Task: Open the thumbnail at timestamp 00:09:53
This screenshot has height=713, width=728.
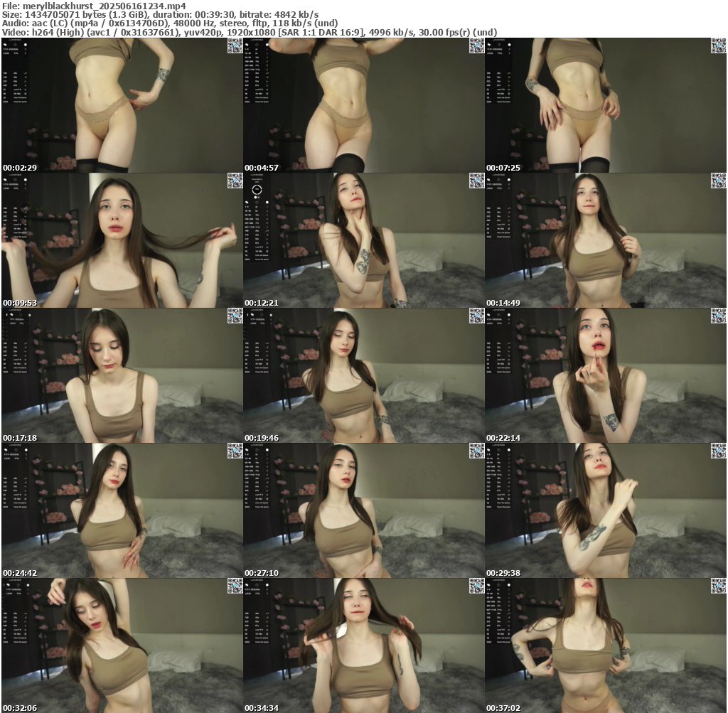Action: point(122,240)
